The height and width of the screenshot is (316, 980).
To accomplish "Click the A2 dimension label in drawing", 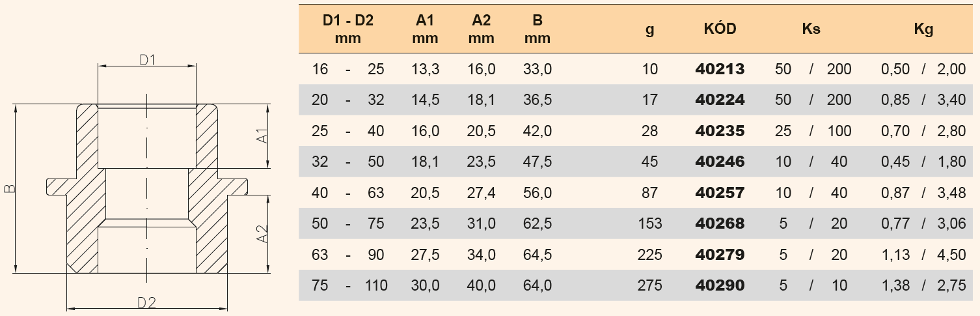I will (x=264, y=235).
